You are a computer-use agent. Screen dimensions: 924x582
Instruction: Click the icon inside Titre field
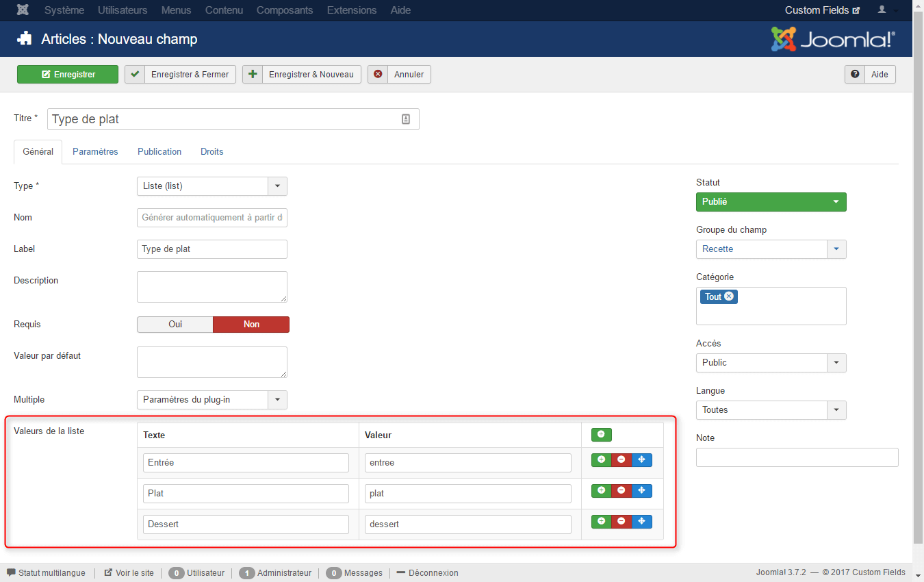(x=406, y=119)
